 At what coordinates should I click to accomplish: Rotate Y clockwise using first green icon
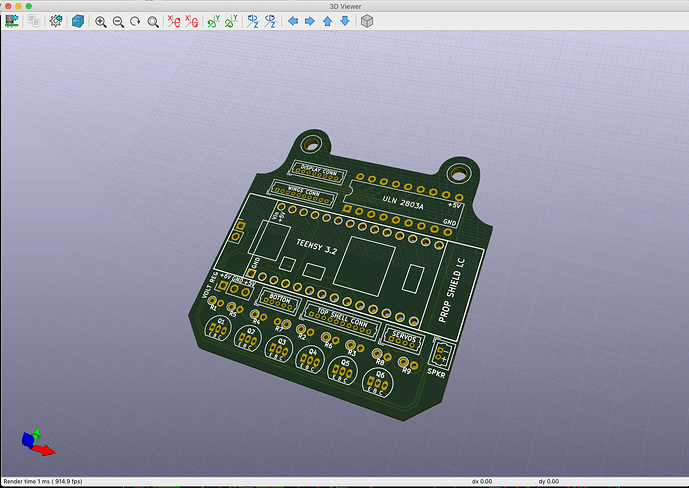214,21
